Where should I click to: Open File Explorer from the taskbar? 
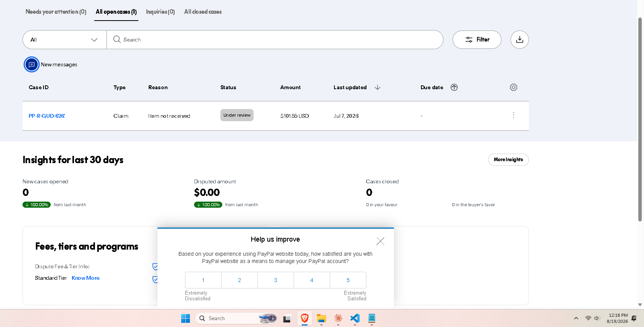click(x=321, y=318)
